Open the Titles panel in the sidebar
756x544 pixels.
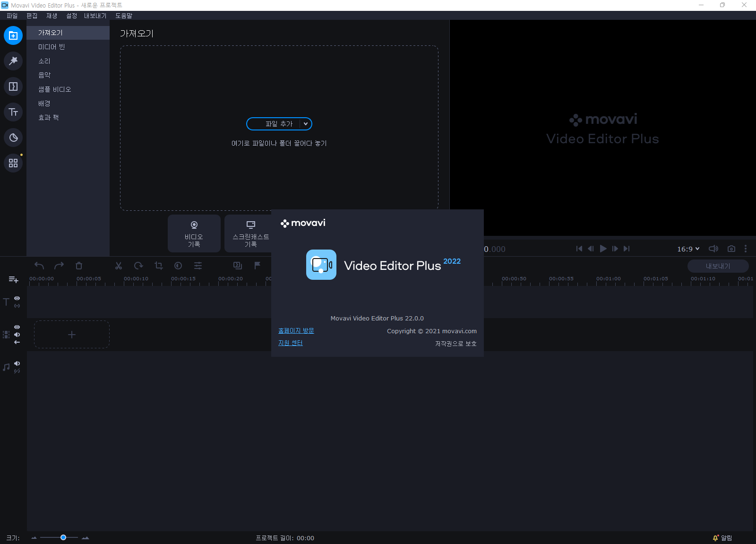[x=13, y=112]
